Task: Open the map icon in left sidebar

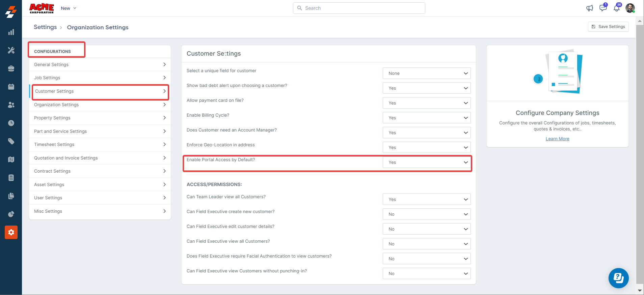Action: tap(11, 159)
